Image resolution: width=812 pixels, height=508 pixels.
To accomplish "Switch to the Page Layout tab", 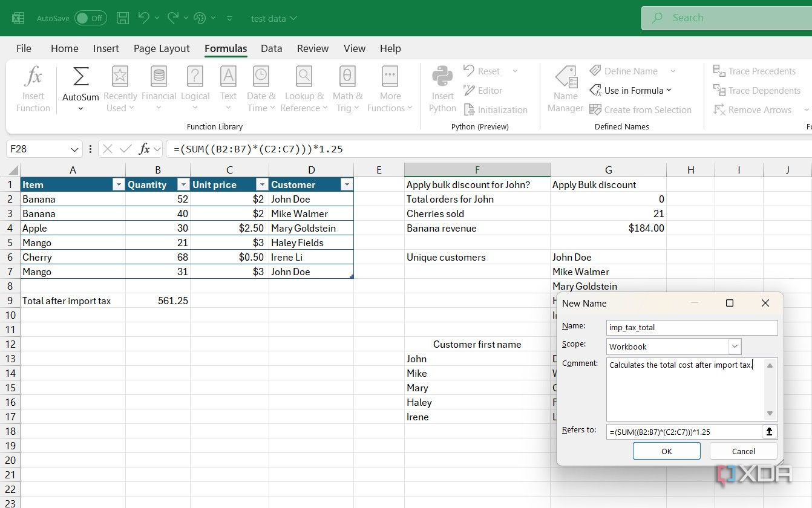I will (x=162, y=48).
